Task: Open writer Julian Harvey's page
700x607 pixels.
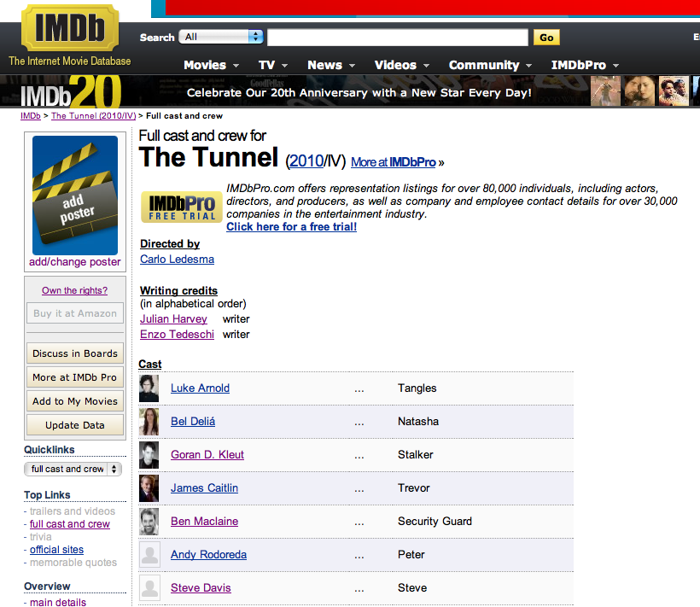Action: (x=173, y=319)
